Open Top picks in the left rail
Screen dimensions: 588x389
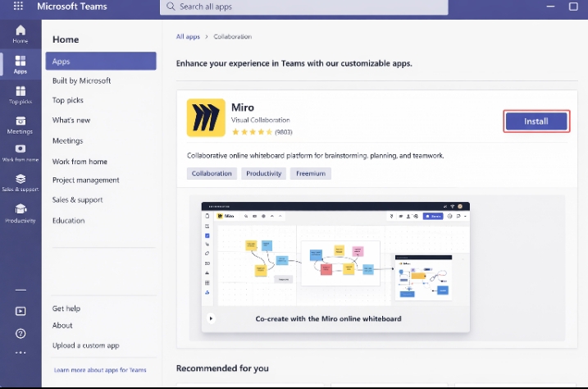[x=21, y=94]
